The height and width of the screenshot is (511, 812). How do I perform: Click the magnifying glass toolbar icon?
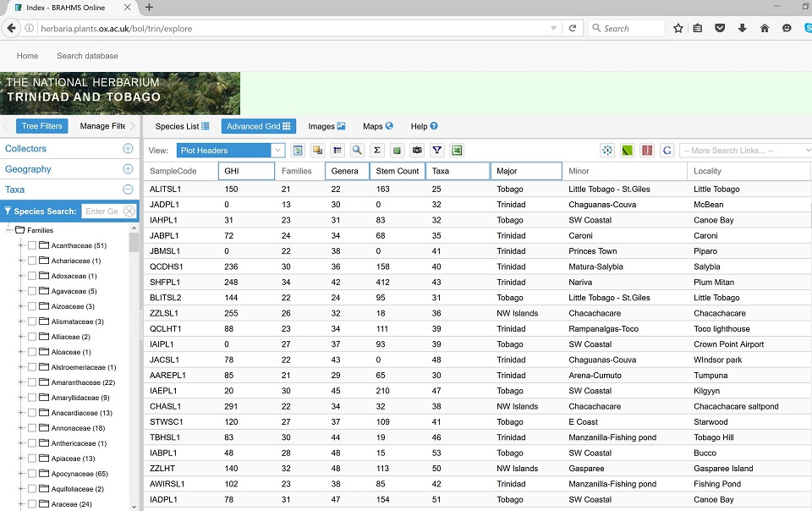pos(357,150)
